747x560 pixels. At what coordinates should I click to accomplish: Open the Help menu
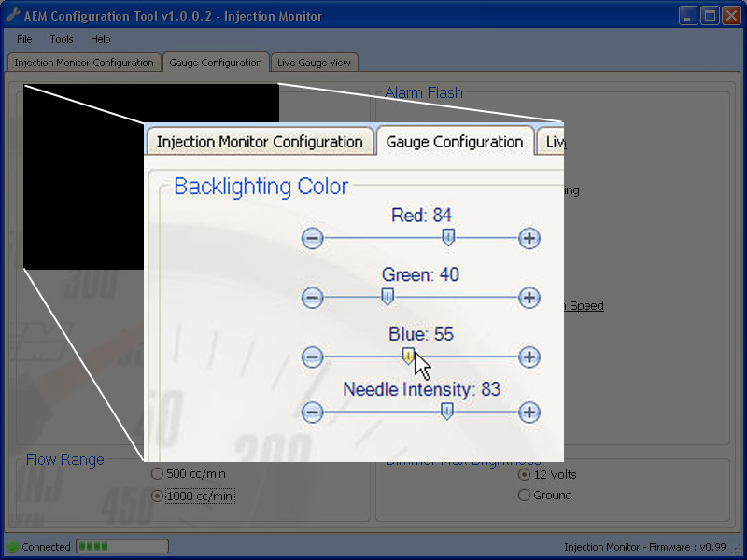tap(101, 39)
